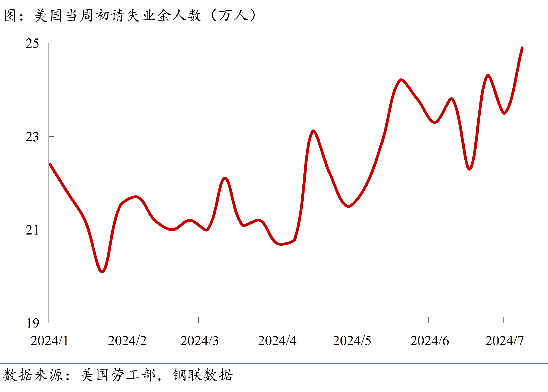548x392 pixels.
Task: Click the 2024/5 x-axis label
Action: point(352,341)
